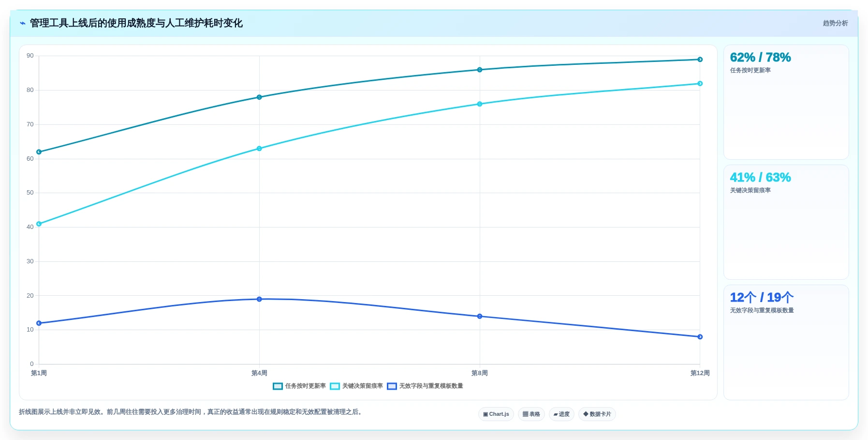Click the 62% / 78% stat value
Image resolution: width=868 pixels, height=440 pixels.
(x=760, y=58)
